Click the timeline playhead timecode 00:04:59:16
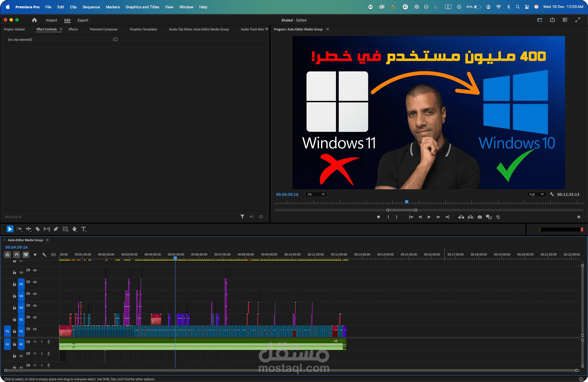This screenshot has height=382, width=588. pyautogui.click(x=17, y=247)
